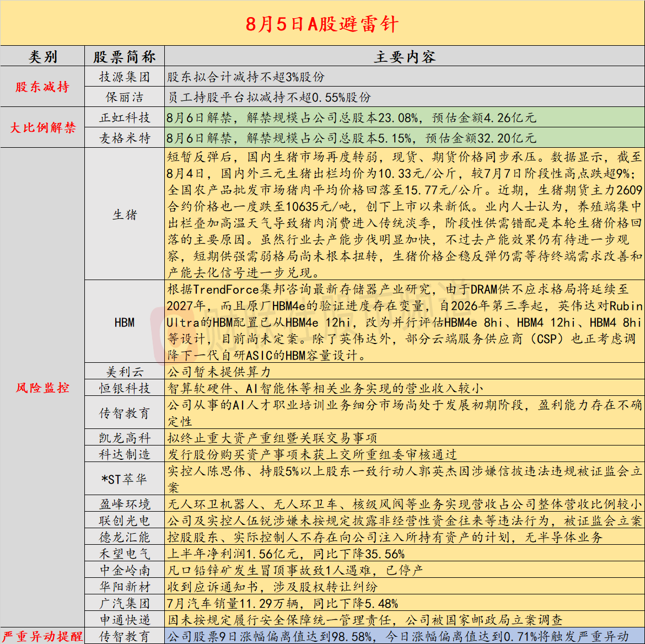Click the 主要内容 column header

(x=405, y=56)
